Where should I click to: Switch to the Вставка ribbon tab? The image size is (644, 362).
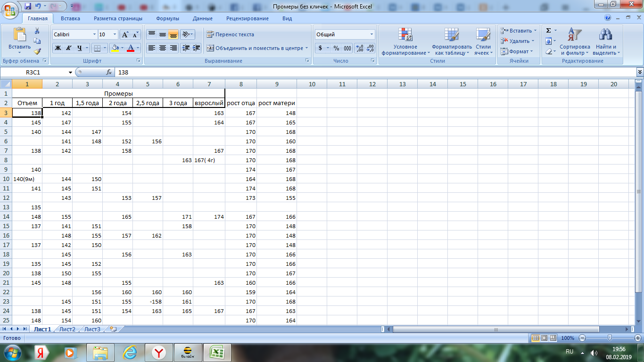pos(70,18)
